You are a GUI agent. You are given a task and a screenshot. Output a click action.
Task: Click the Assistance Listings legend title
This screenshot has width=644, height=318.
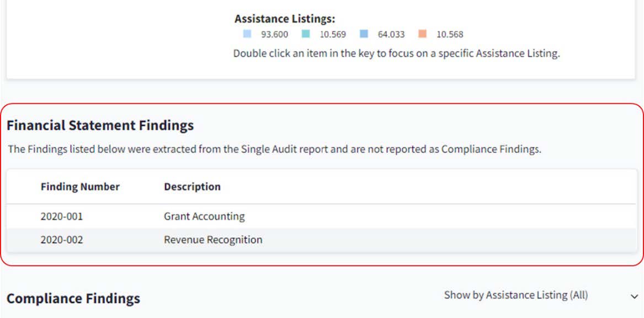[x=285, y=19]
